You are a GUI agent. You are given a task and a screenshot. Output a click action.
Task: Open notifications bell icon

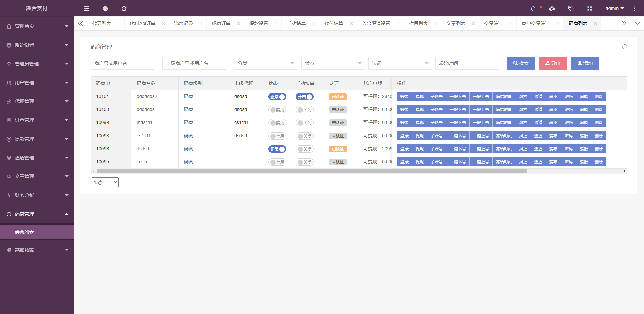pyautogui.click(x=533, y=9)
